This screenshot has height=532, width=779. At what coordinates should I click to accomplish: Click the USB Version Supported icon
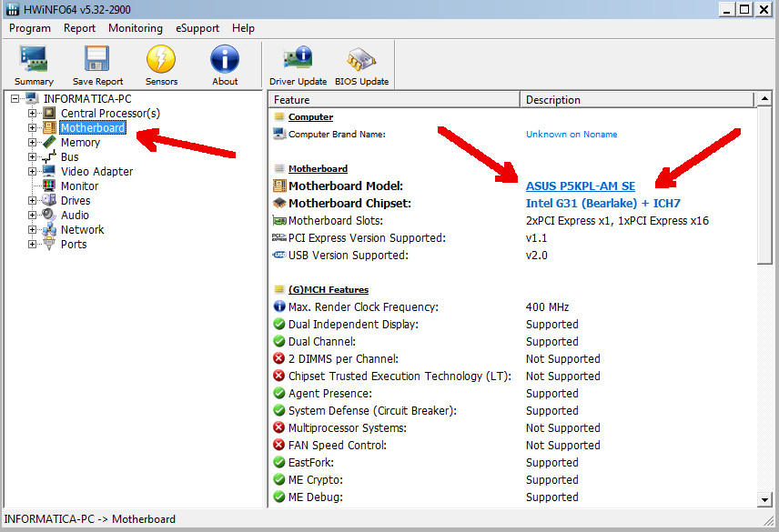pos(279,255)
